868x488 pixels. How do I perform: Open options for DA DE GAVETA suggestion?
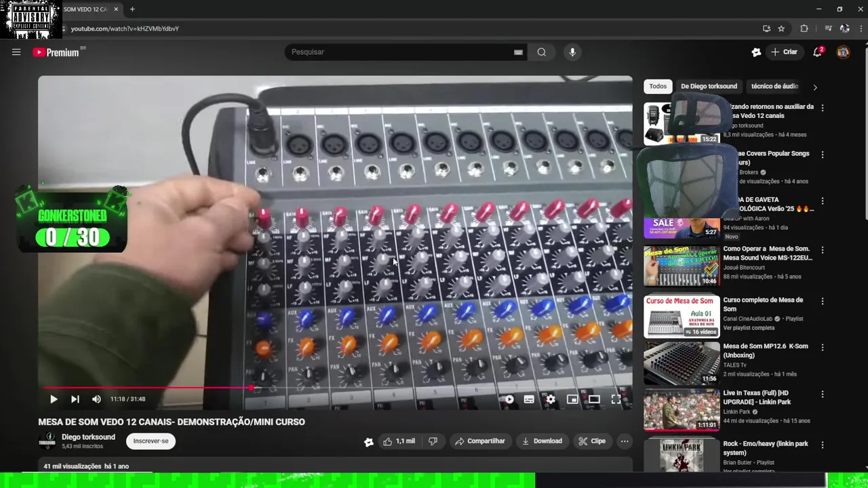(823, 201)
